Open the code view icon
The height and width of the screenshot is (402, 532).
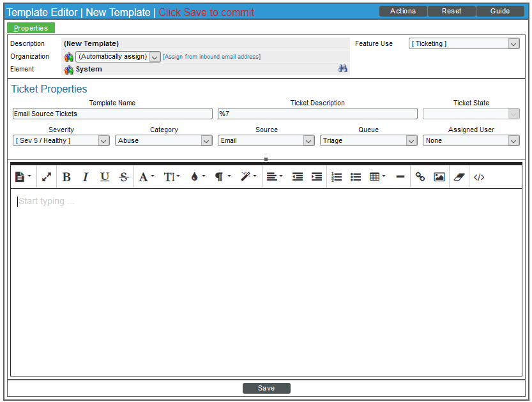pos(479,177)
